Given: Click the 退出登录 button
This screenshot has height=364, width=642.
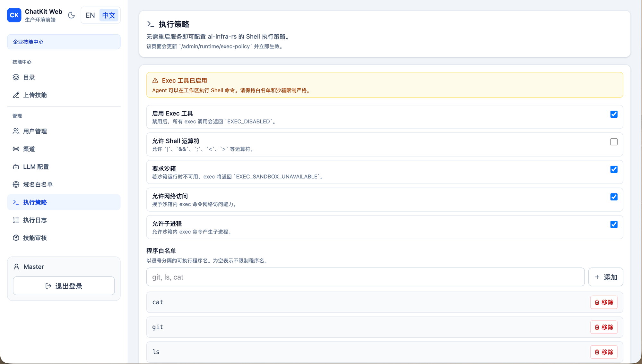Looking at the screenshot, I should click(x=64, y=286).
